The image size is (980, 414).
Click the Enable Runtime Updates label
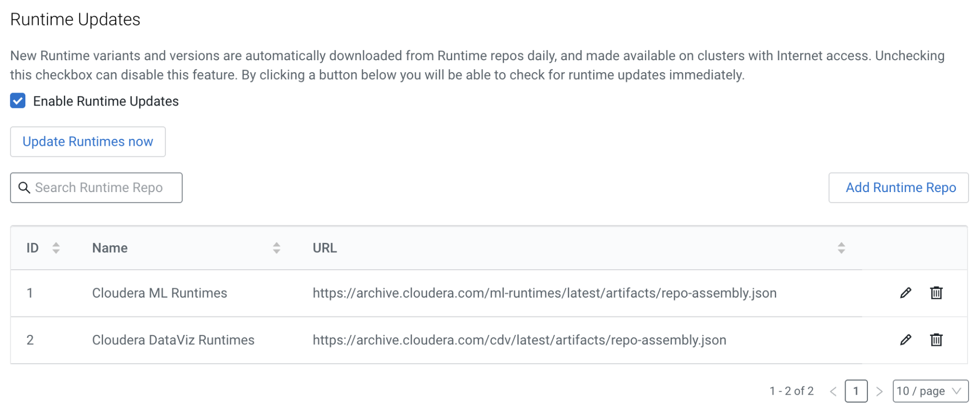click(106, 102)
